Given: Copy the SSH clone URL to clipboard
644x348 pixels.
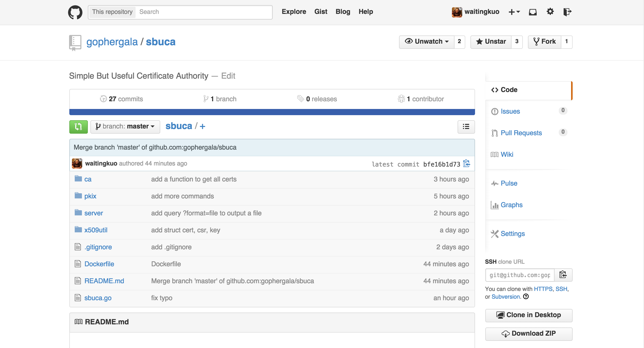Looking at the screenshot, I should click(x=563, y=275).
